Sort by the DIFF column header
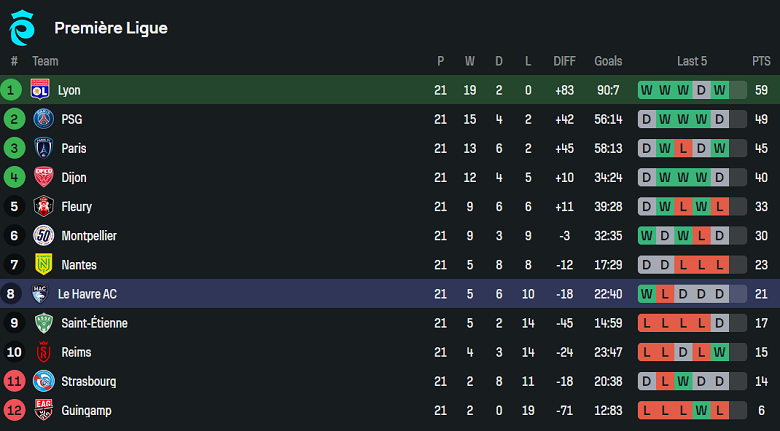780x431 pixels. (x=564, y=61)
